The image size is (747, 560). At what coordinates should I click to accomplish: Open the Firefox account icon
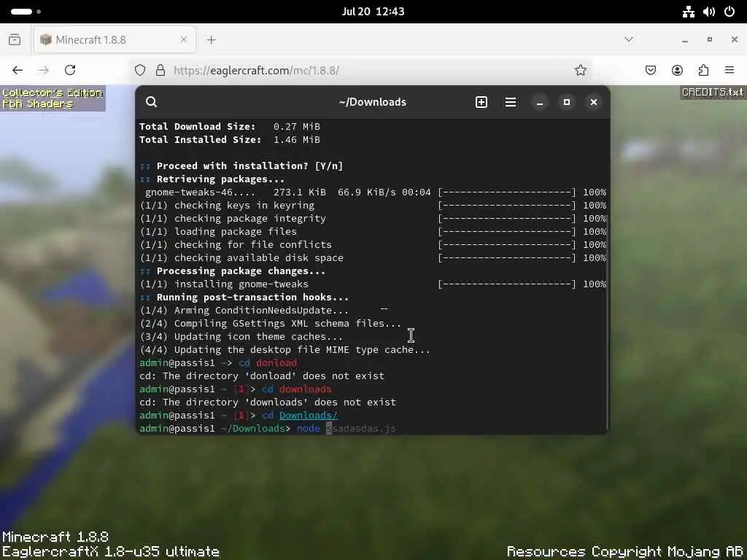[x=677, y=71]
